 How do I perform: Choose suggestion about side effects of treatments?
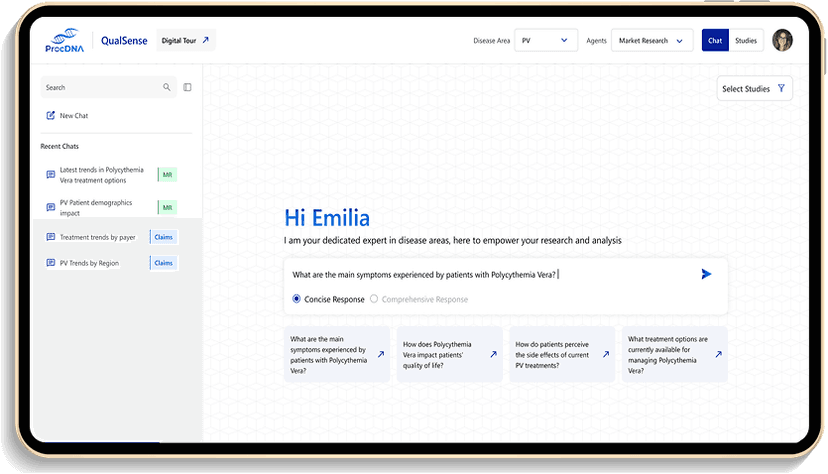pos(562,355)
